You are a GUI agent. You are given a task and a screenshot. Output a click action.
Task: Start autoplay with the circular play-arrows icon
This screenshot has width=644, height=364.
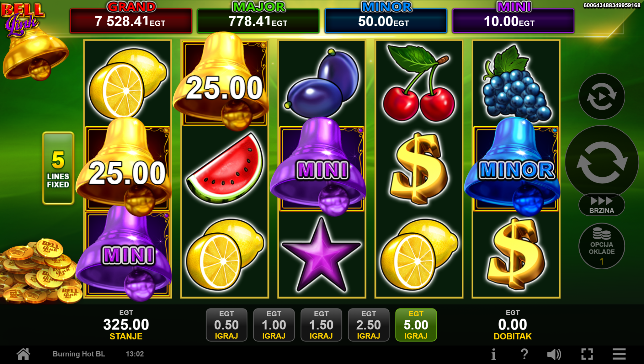(x=602, y=97)
